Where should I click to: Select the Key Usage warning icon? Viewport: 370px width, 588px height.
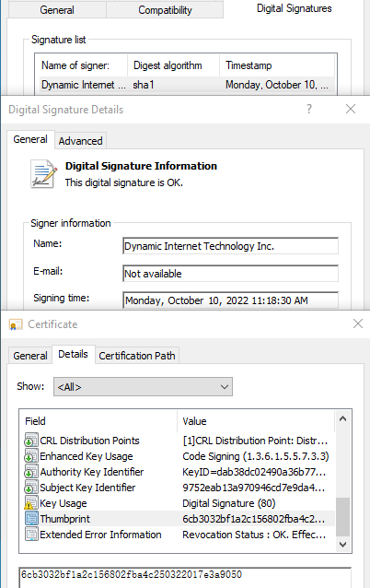pyautogui.click(x=31, y=503)
